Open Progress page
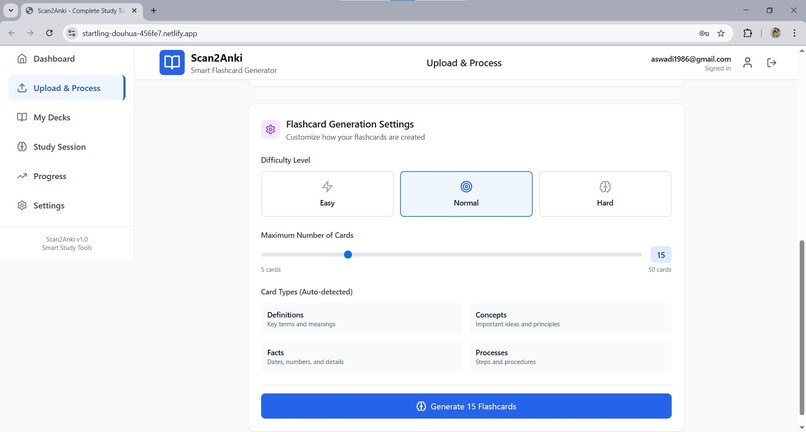Screen dimensions: 806x432 point(67,176)
